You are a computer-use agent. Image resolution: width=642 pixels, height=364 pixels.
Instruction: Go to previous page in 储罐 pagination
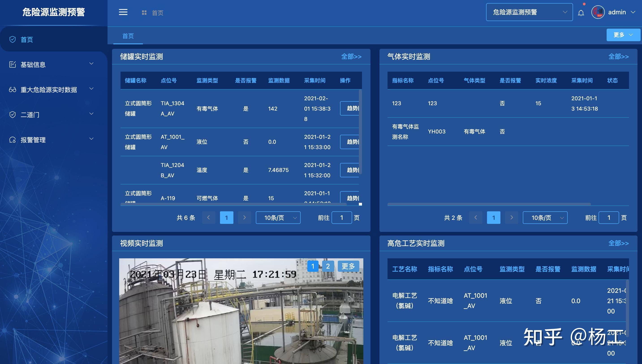(209, 218)
